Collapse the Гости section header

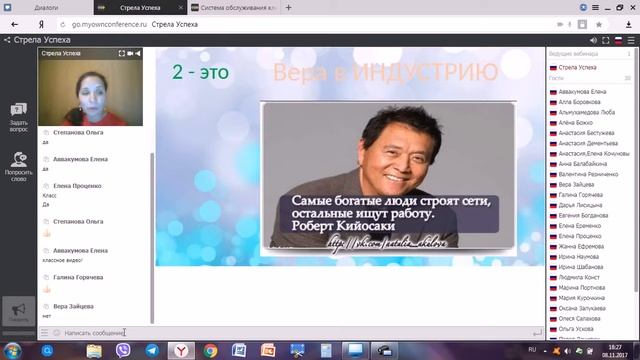pos(590,78)
